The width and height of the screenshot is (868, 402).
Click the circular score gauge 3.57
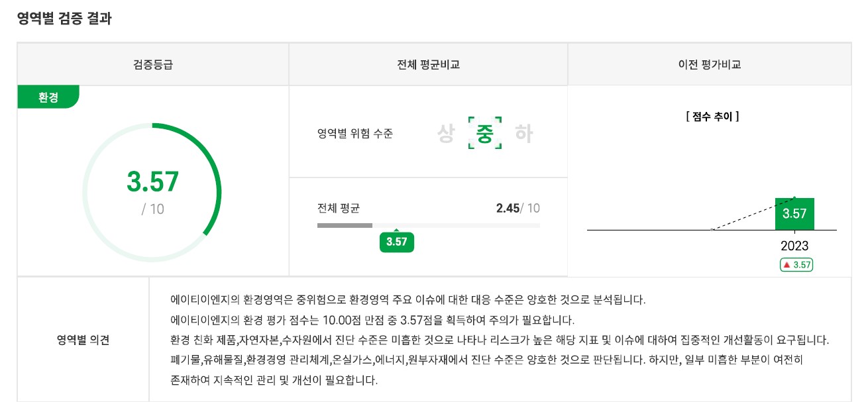pyautogui.click(x=152, y=191)
